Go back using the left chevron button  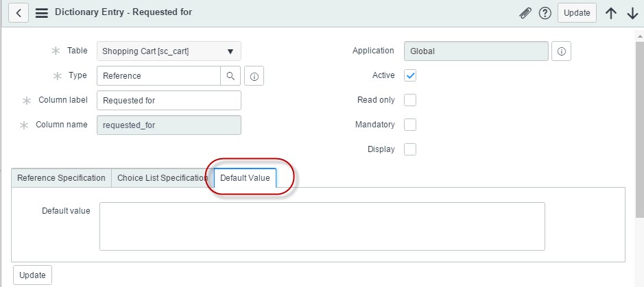point(19,13)
